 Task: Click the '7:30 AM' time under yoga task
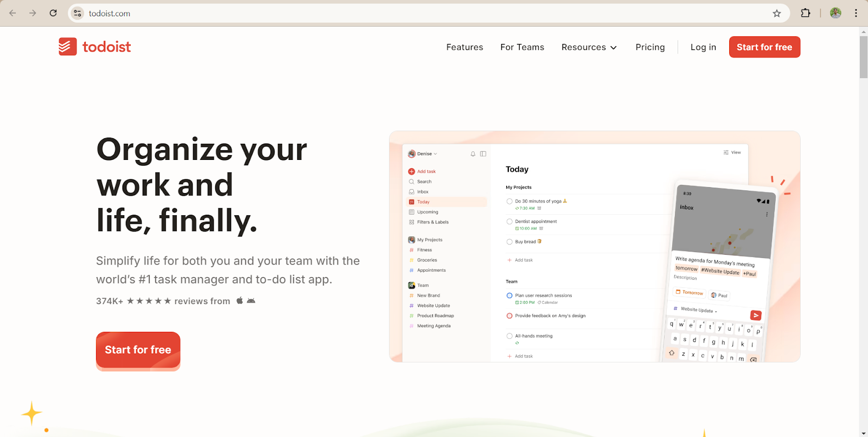click(525, 208)
